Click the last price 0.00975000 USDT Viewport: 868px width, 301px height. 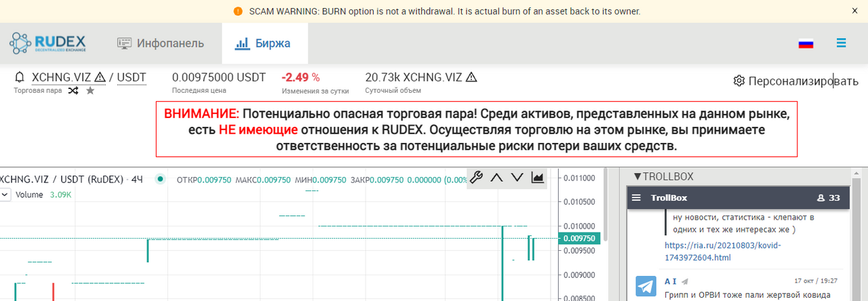[219, 77]
